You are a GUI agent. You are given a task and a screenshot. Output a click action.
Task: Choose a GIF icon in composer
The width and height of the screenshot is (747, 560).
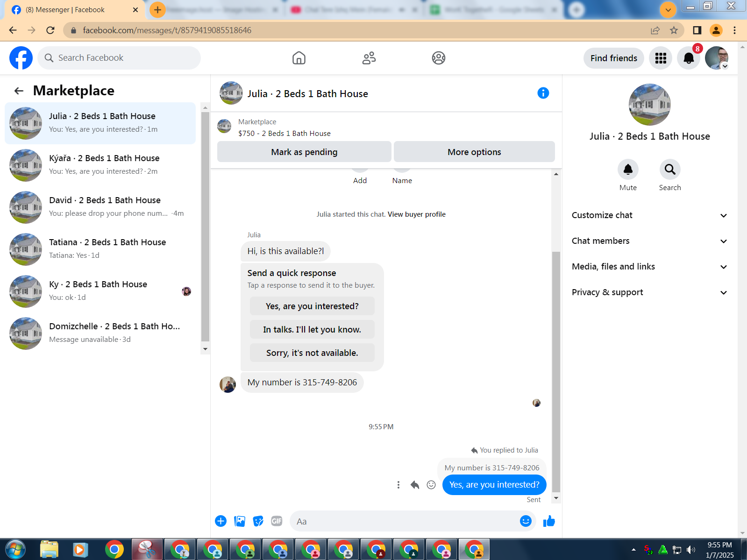[x=277, y=521]
